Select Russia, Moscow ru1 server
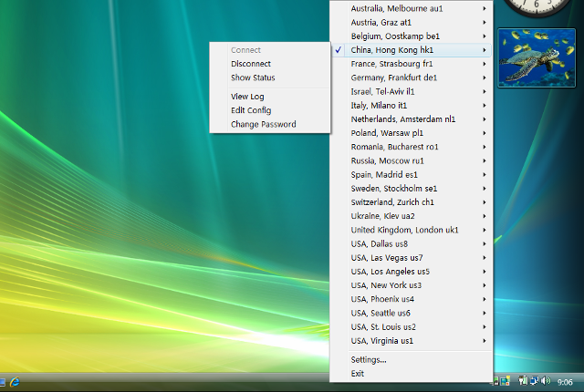 click(x=412, y=160)
